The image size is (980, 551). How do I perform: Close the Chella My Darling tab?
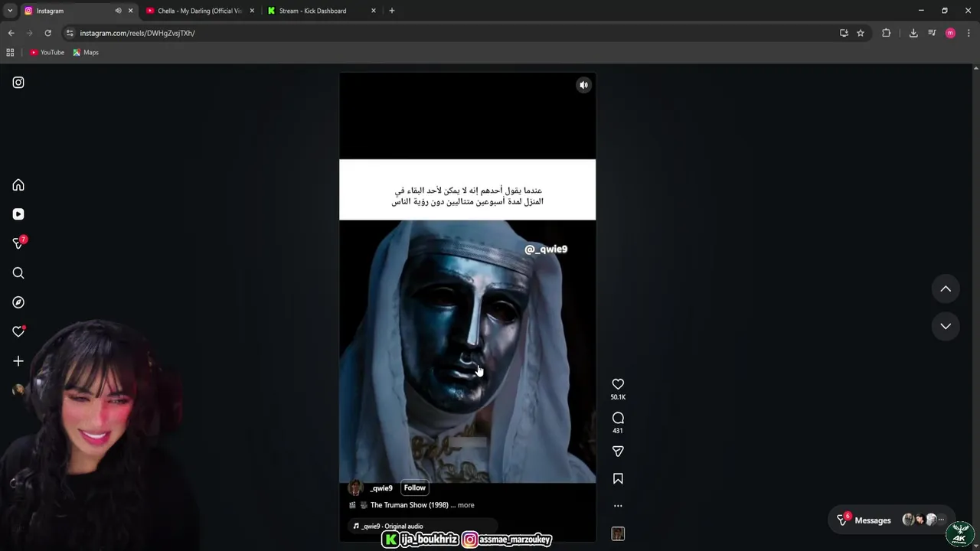(x=252, y=11)
